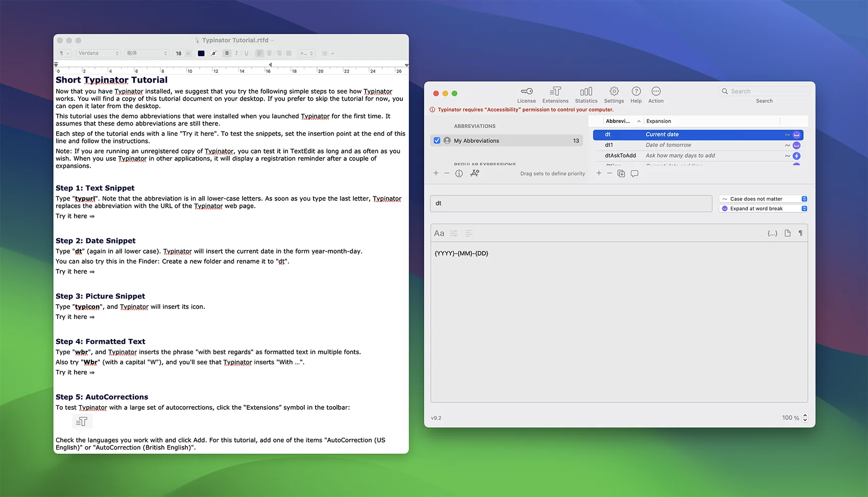Toggle the My Abbreviations set checkbox
The image size is (868, 497).
437,141
